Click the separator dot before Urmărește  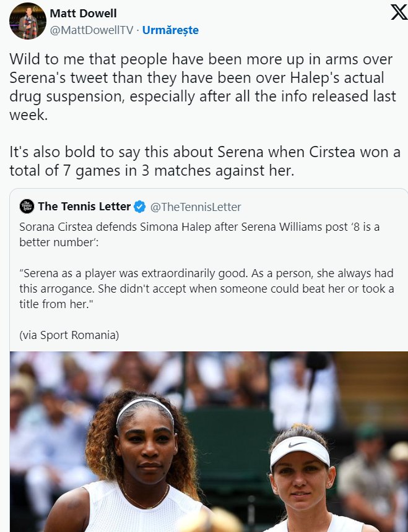137,30
